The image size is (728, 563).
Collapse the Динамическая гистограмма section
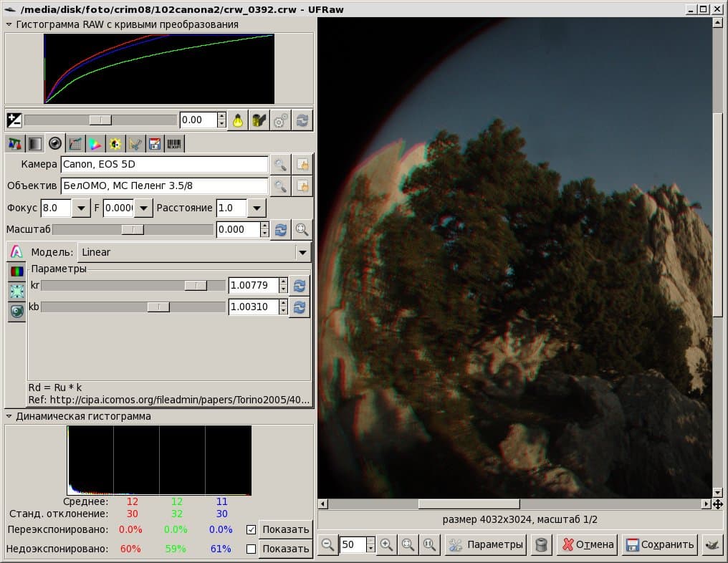(9, 416)
